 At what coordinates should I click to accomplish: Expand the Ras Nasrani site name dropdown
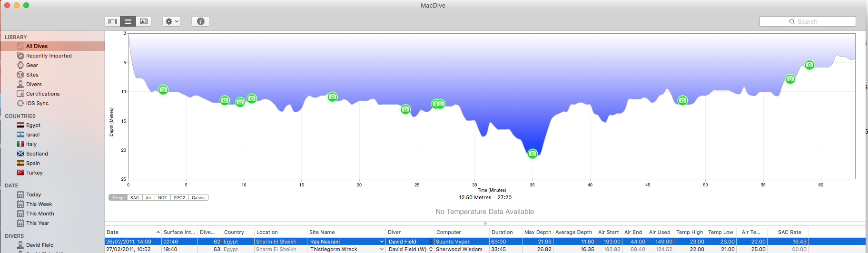[x=382, y=242]
